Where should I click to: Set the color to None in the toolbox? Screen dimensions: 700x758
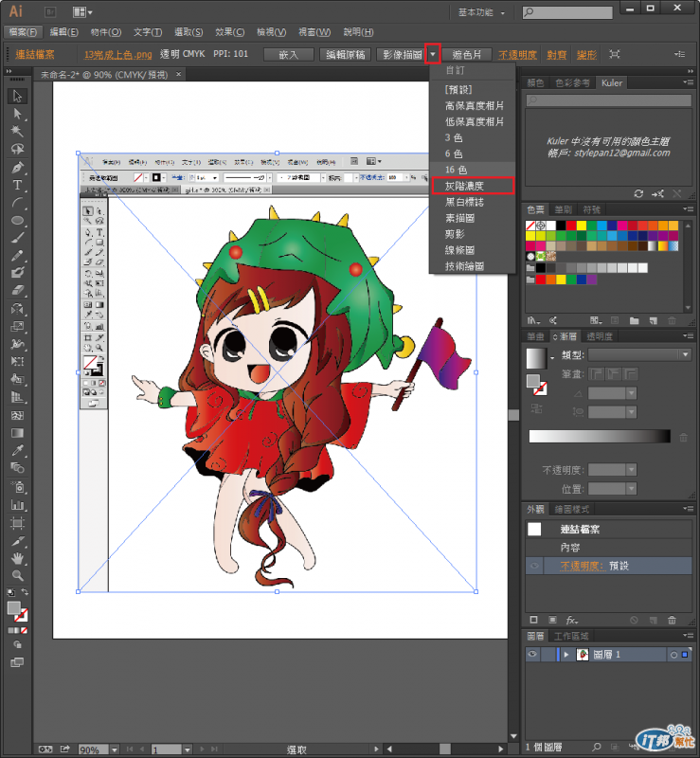pos(25,630)
